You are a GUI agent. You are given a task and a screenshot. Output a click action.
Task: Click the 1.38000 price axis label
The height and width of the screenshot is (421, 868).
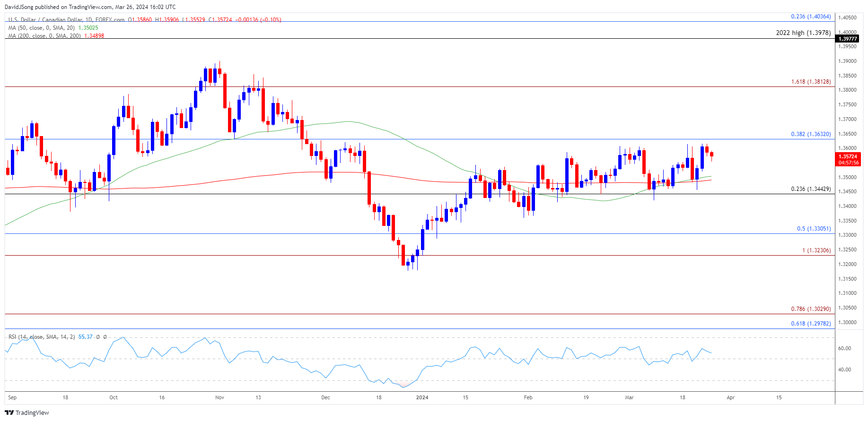847,90
